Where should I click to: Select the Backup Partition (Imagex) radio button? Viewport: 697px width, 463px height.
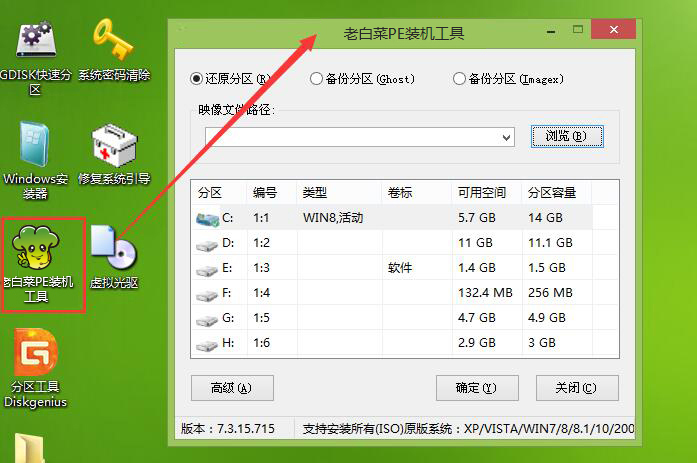[459, 79]
